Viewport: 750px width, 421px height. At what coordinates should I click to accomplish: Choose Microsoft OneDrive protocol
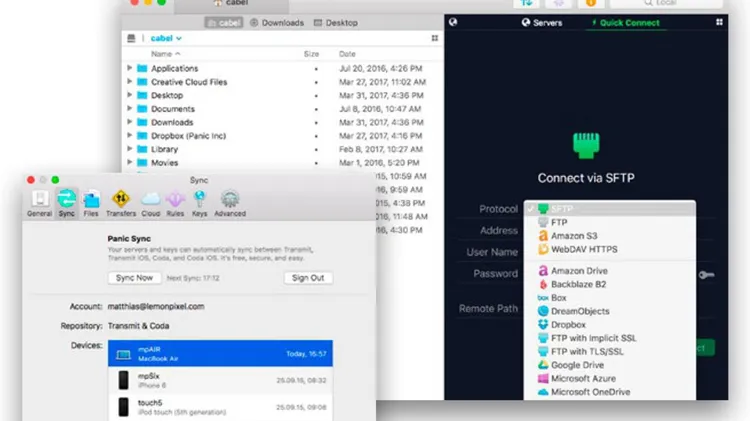(610, 391)
